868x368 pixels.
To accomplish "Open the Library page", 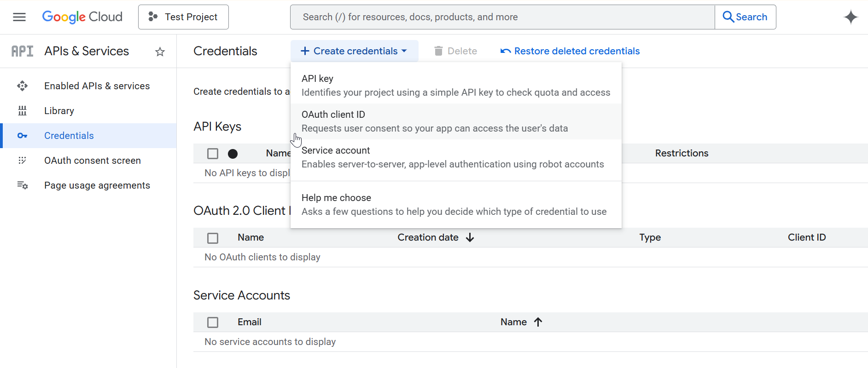I will tap(88, 111).
